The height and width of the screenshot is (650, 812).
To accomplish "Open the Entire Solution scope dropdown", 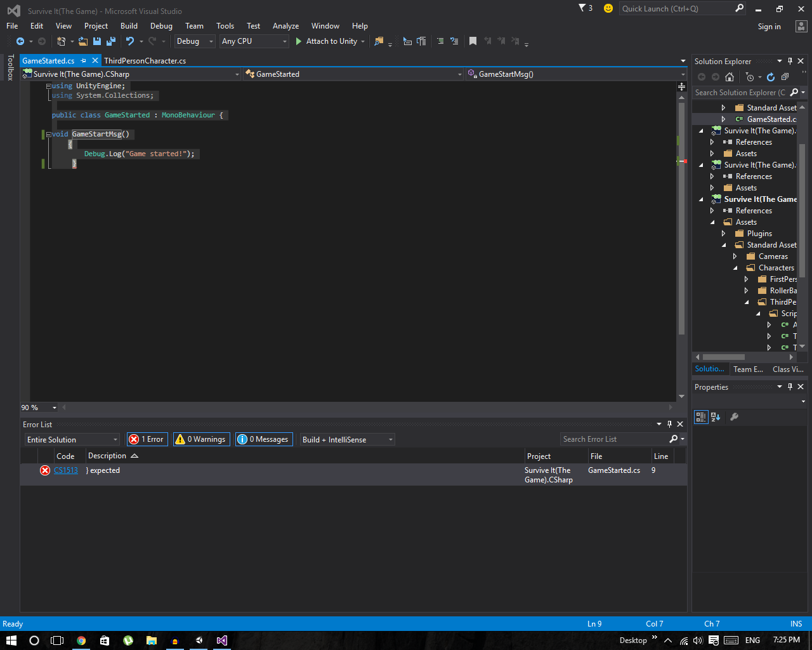I will (x=72, y=439).
